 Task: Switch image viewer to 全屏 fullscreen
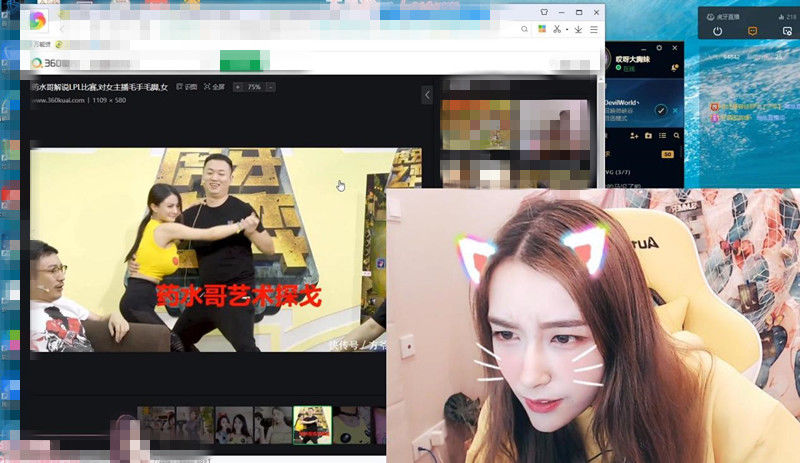point(214,87)
